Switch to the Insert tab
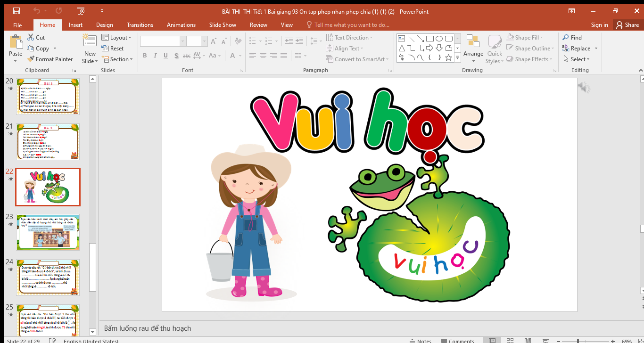Image resolution: width=644 pixels, height=343 pixels. pos(75,25)
